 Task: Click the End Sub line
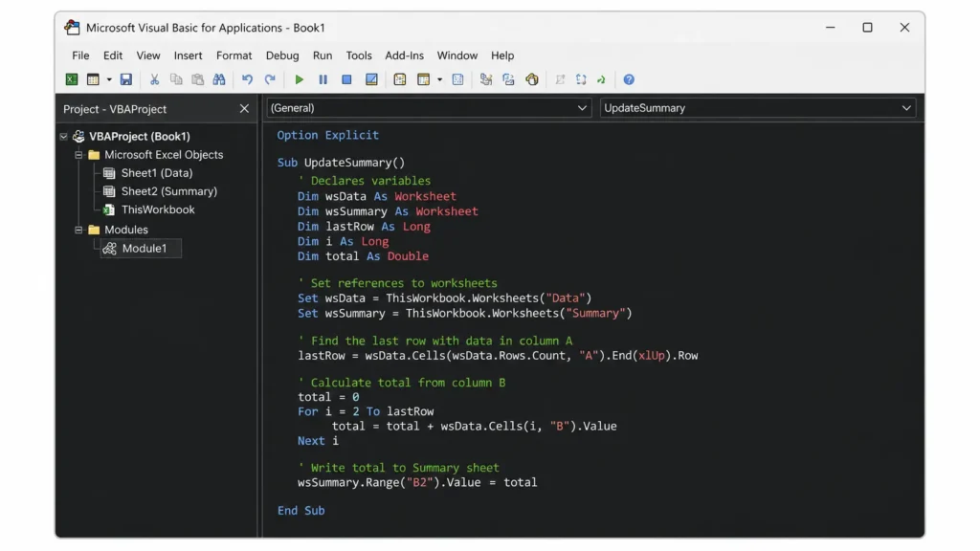301,511
